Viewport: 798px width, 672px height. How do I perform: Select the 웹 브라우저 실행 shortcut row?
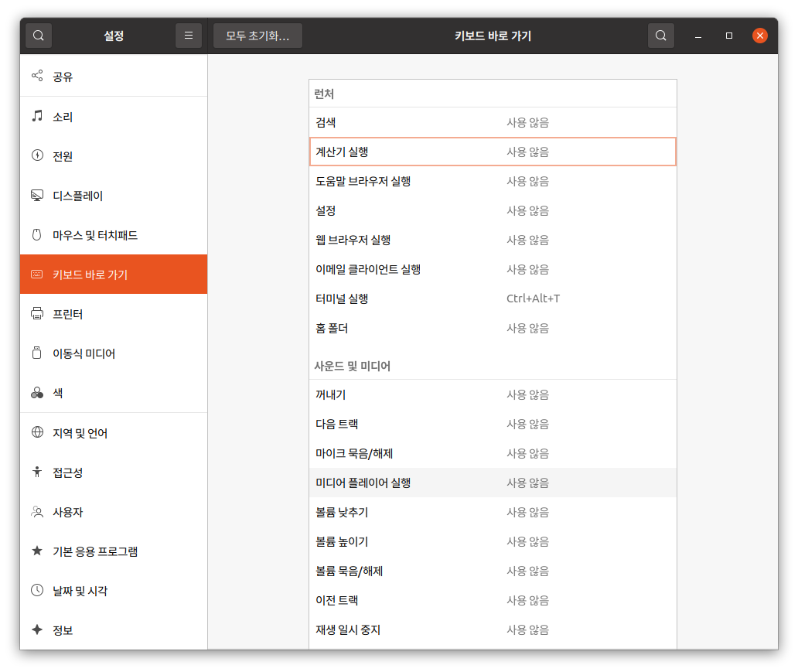(x=493, y=240)
